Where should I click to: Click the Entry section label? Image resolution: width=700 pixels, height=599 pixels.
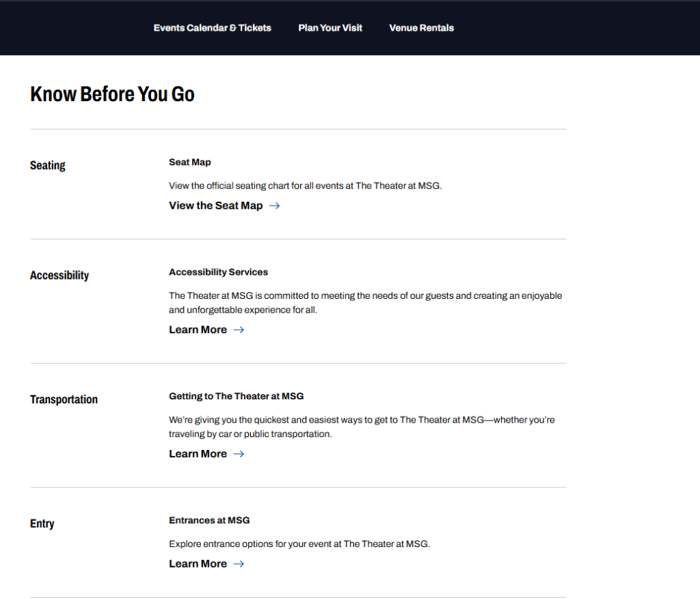coord(42,524)
